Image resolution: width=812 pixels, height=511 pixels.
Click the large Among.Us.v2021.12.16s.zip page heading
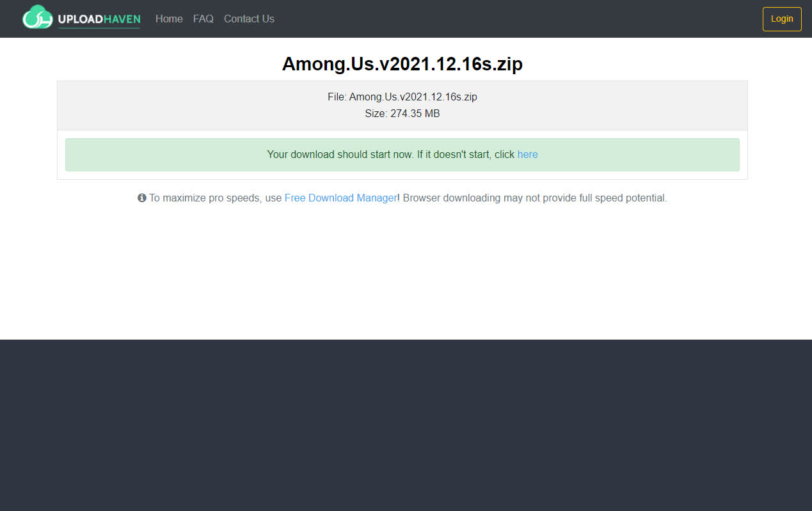(402, 64)
